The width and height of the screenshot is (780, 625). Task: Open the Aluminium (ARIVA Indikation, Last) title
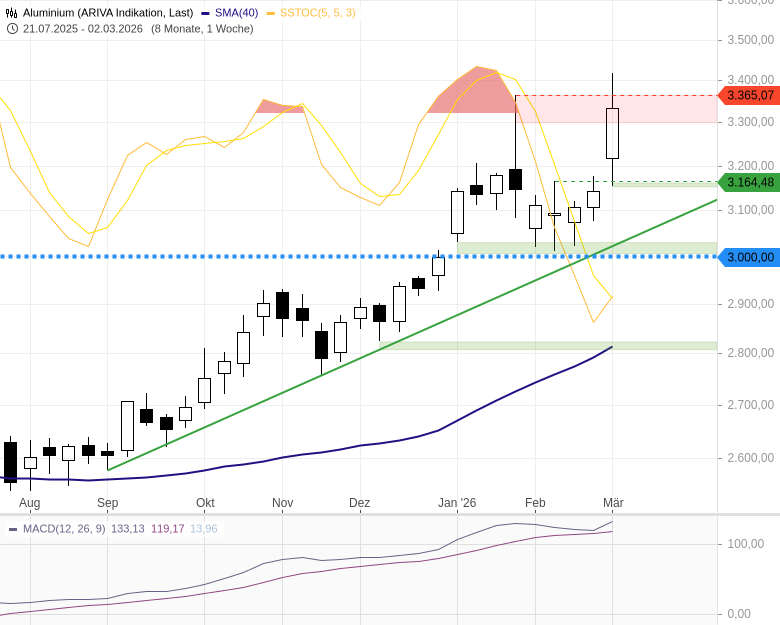click(108, 13)
